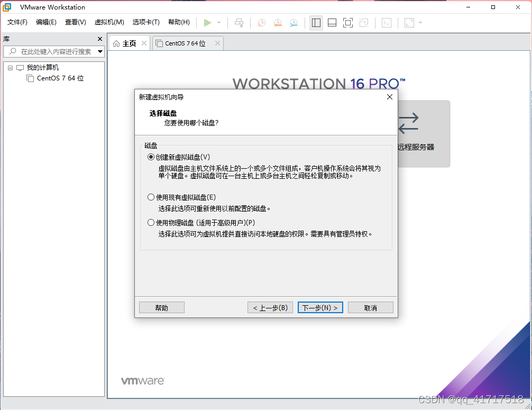Click the green power-on play icon
The image size is (532, 410).
(207, 23)
